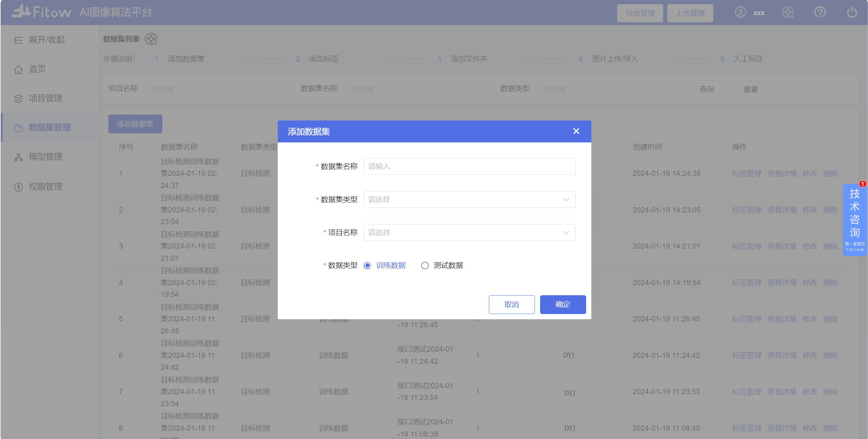Click the 创建时间 column header

tap(647, 147)
